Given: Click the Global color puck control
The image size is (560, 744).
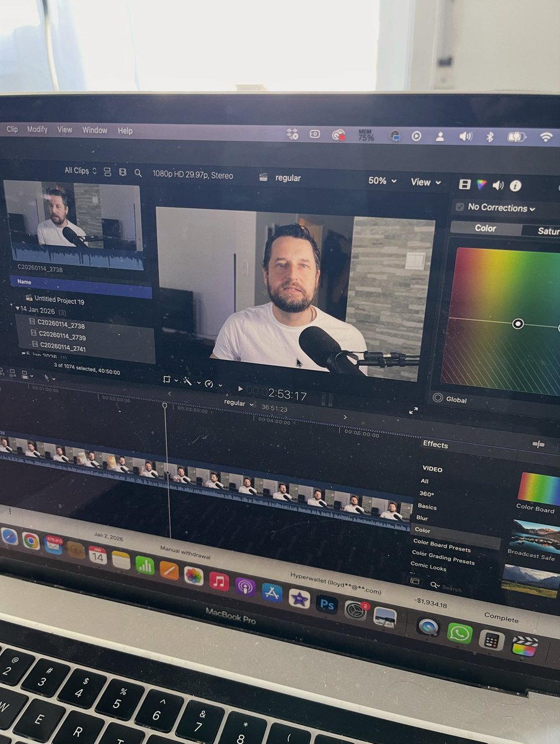Looking at the screenshot, I should [x=438, y=399].
